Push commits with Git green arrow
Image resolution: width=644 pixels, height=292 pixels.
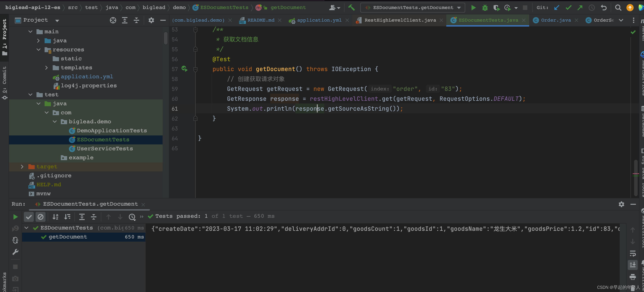pyautogui.click(x=580, y=8)
